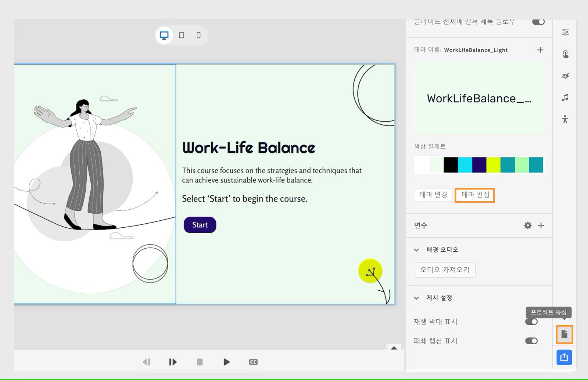The image size is (588, 380).
Task: Click the 게시 설정 section title
Action: [x=439, y=298]
